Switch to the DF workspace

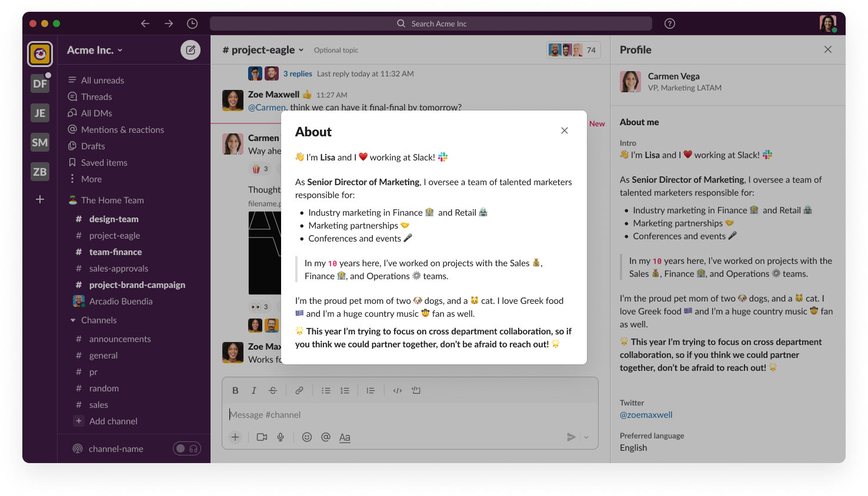coord(40,83)
